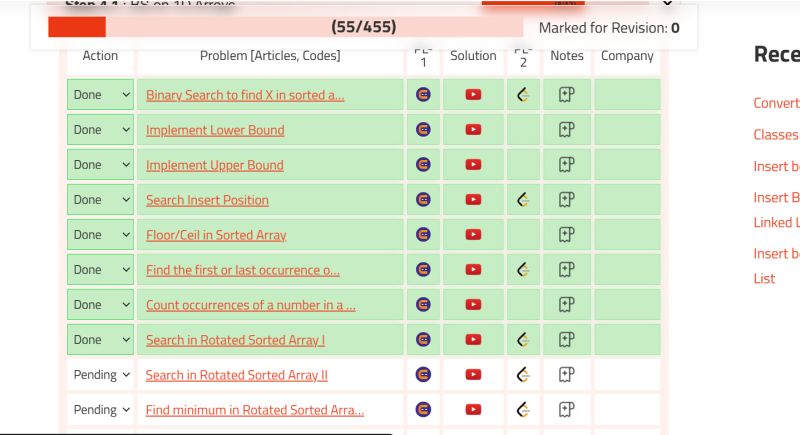Open LeetCode icon for Search in Rotated Sorted Array I
Screen dimensions: 800x435
[523, 339]
